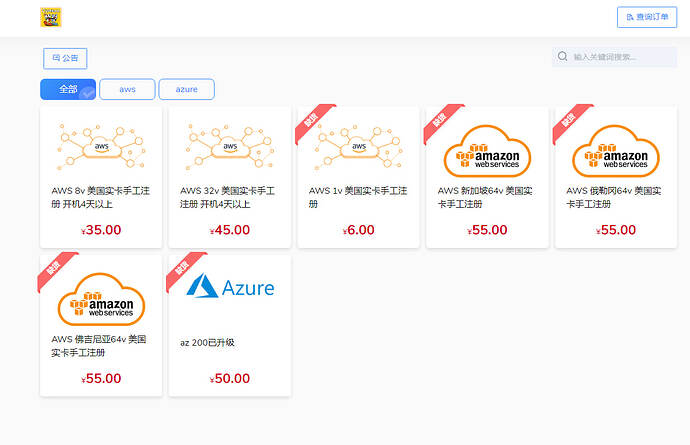This screenshot has width=690, height=445.
Task: Click the shop logo icon in header
Action: pos(51,17)
